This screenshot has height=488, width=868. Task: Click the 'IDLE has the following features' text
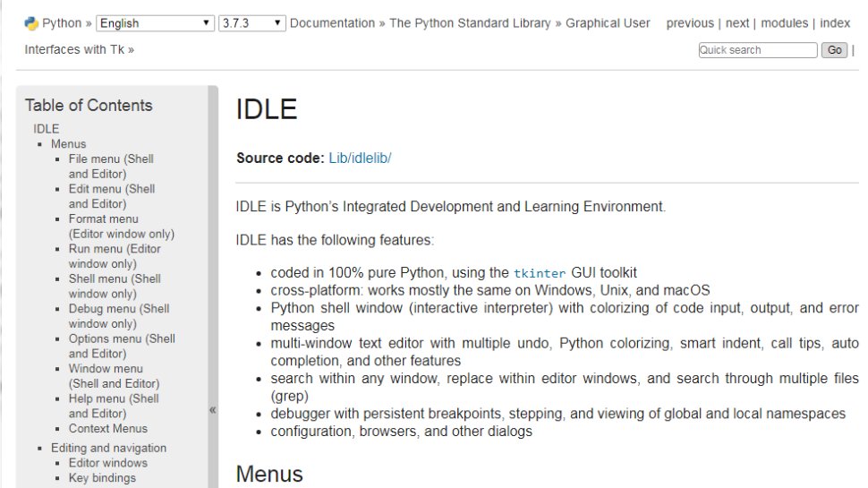335,240
